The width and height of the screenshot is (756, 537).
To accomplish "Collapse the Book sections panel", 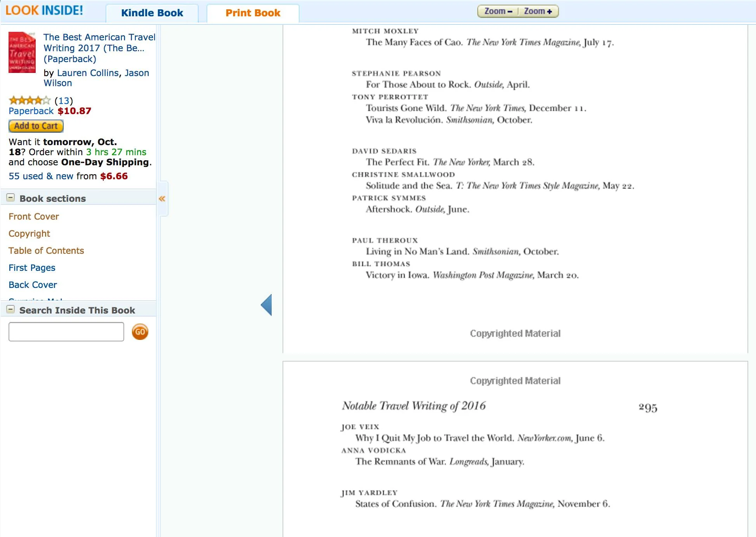I will [11, 198].
